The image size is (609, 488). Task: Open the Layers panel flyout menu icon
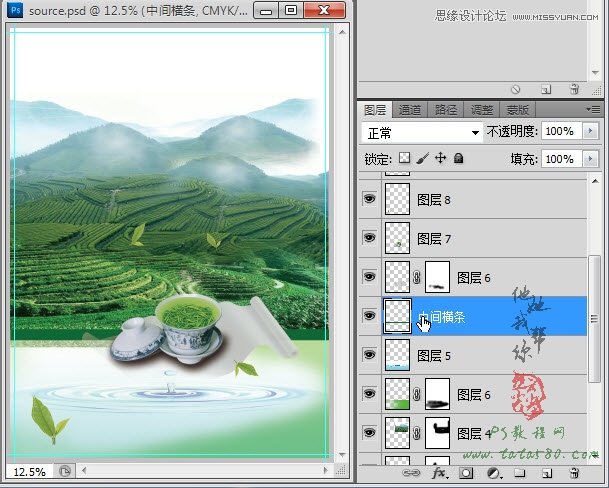[593, 110]
